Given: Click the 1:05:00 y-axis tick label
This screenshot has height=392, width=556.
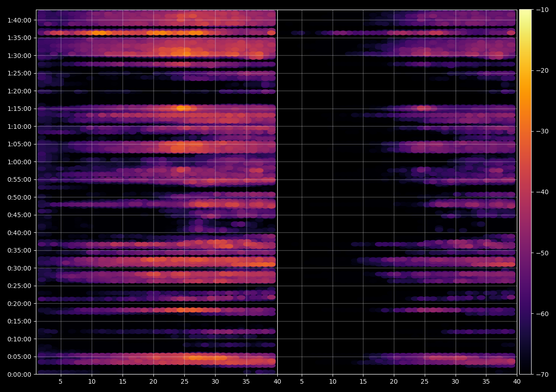Looking at the screenshot, I should (x=19, y=144).
